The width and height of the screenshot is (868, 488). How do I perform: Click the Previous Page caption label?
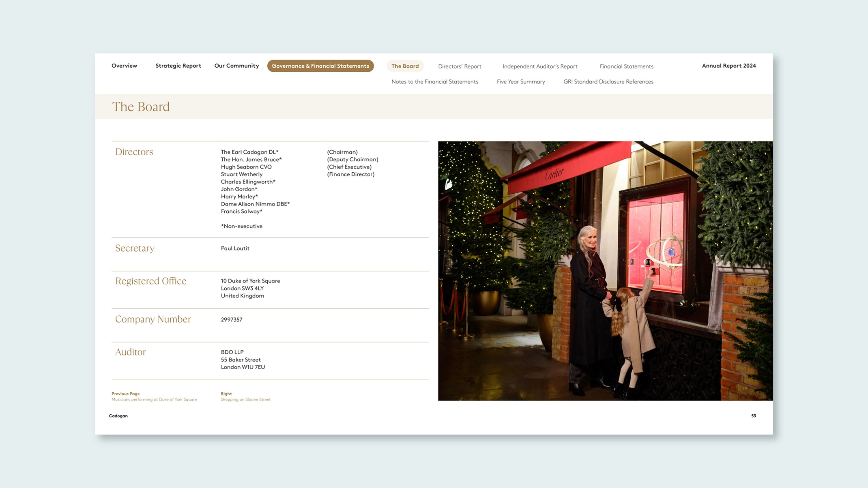point(125,394)
